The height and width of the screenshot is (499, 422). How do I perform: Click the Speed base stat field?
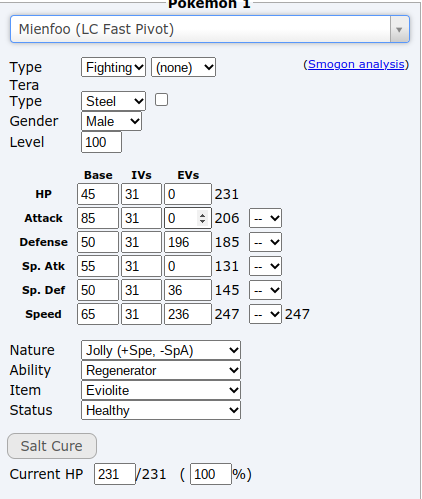click(98, 314)
